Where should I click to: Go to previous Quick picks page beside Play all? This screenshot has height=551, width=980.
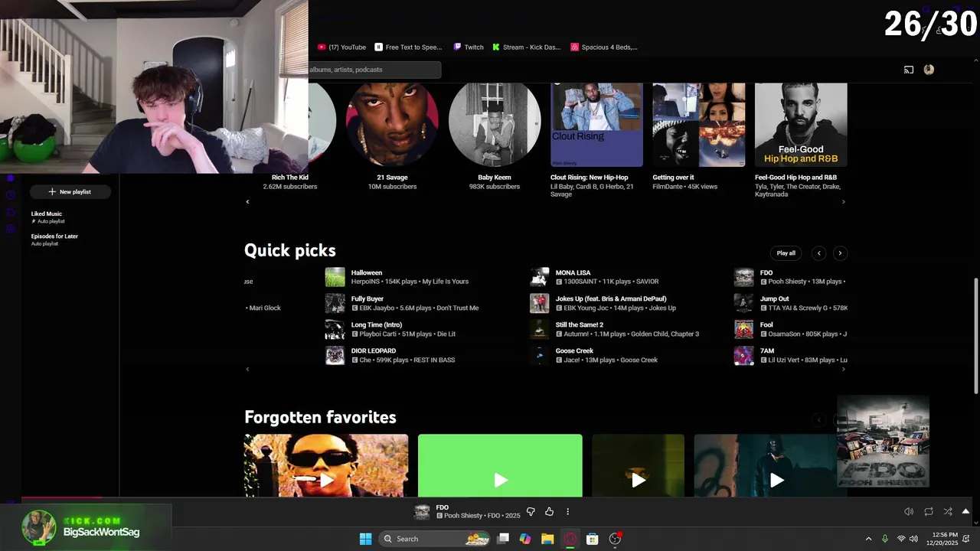pos(819,253)
